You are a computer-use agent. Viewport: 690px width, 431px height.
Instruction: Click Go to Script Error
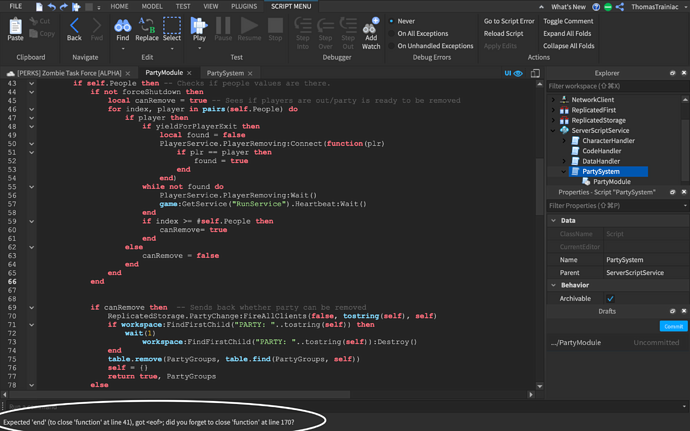(509, 21)
